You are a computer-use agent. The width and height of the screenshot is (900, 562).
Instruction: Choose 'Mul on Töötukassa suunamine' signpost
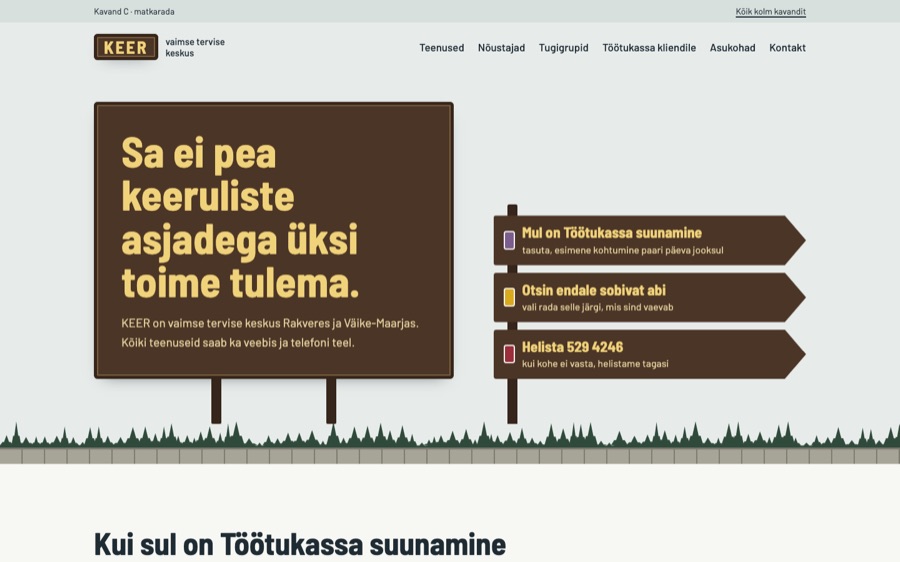pos(649,240)
